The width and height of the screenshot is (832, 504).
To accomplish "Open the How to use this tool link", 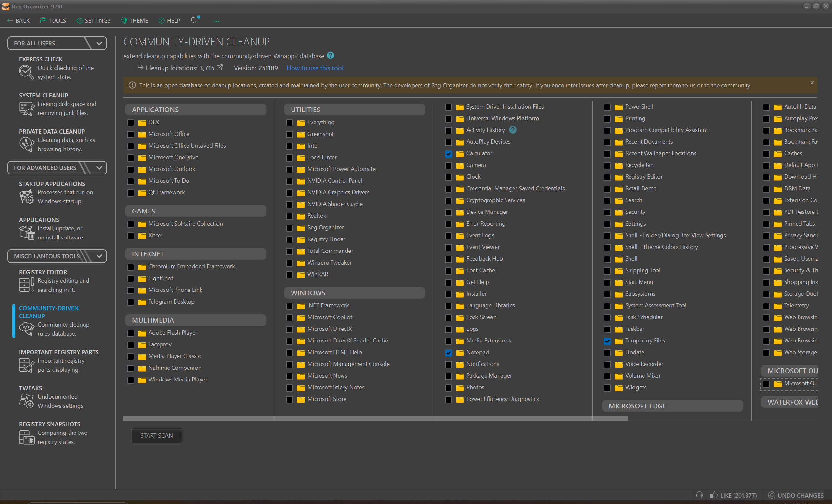I will click(315, 68).
